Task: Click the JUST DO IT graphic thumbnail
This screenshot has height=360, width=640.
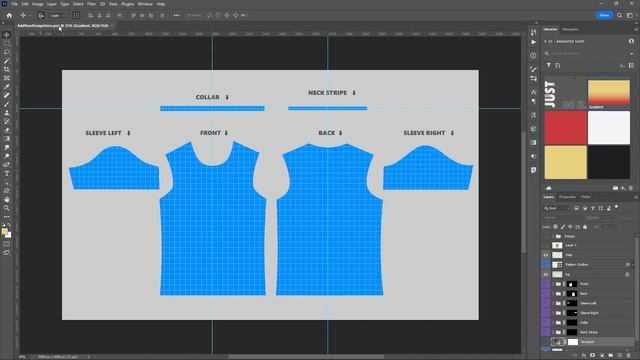Action: 566,94
